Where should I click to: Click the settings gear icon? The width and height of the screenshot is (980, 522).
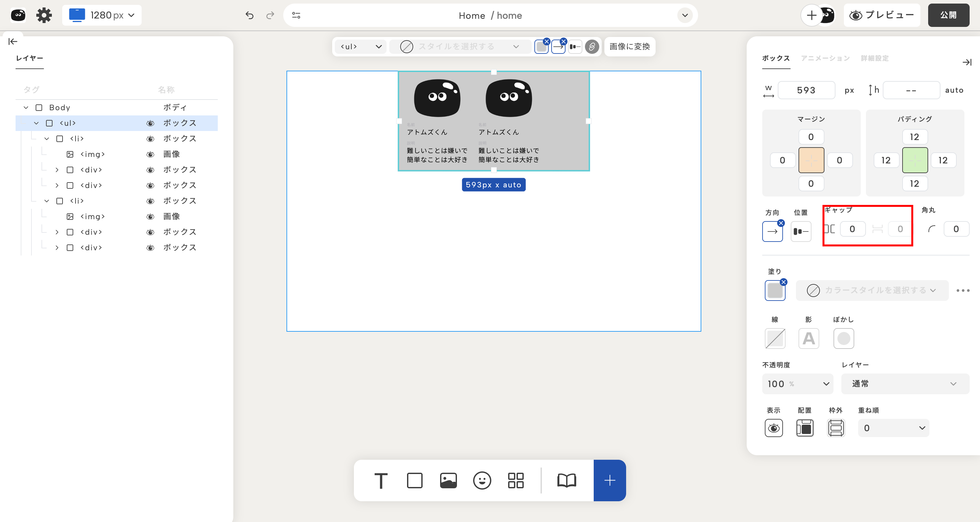click(44, 15)
